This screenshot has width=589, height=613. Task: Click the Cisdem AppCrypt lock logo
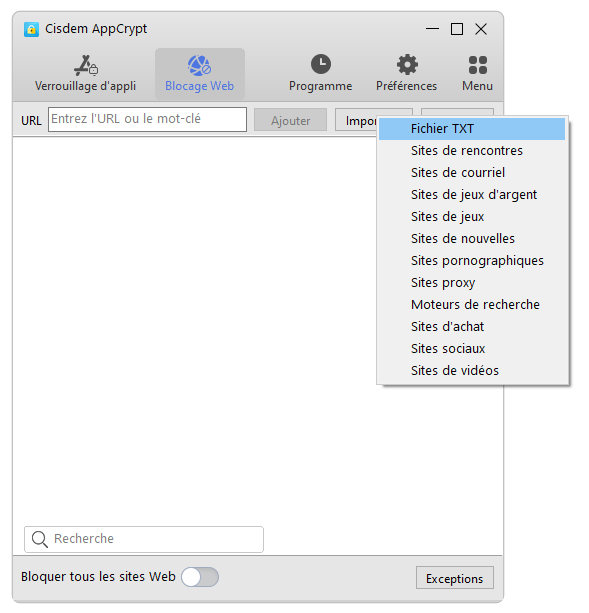(x=31, y=29)
